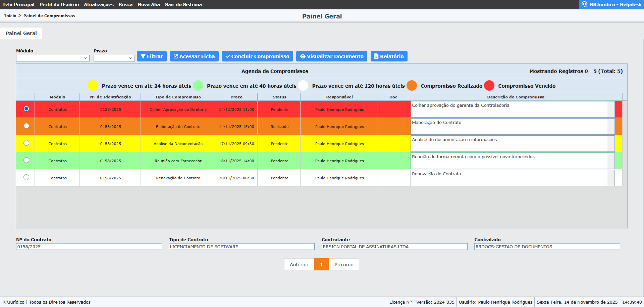Click the external-link icon on Acessar Ficha
This screenshot has height=307, width=644.
pos(176,56)
